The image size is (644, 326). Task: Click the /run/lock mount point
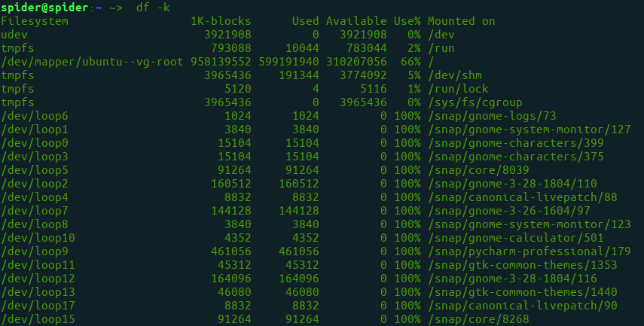click(458, 89)
